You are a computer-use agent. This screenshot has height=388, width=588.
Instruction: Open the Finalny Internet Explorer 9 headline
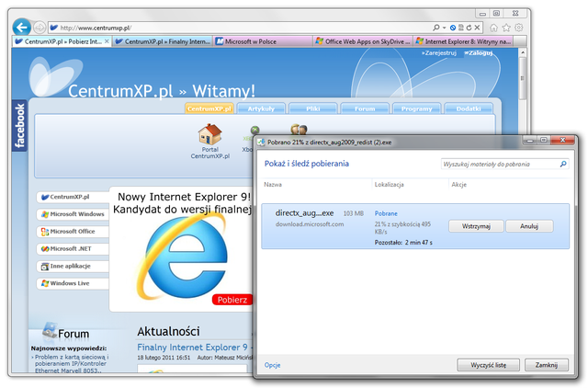[x=194, y=348]
